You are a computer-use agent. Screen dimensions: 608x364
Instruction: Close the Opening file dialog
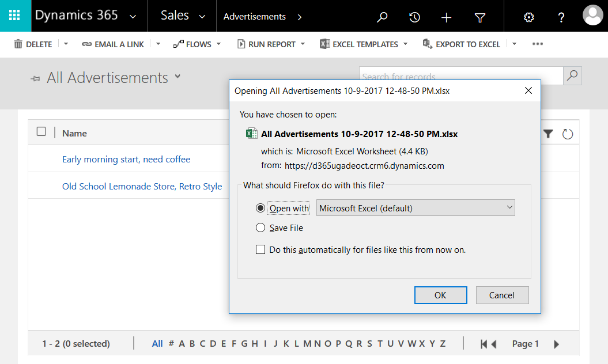pos(528,90)
